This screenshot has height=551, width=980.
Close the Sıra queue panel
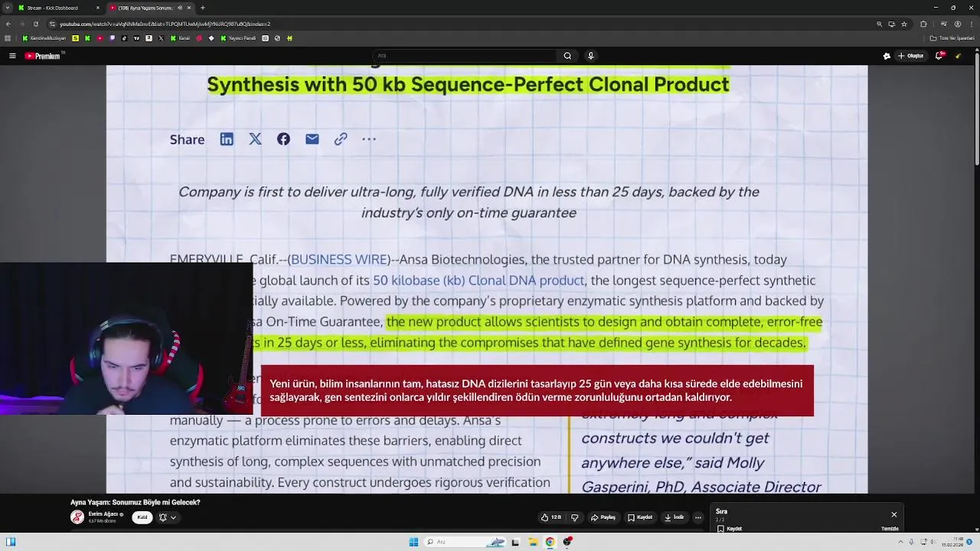tap(893, 514)
